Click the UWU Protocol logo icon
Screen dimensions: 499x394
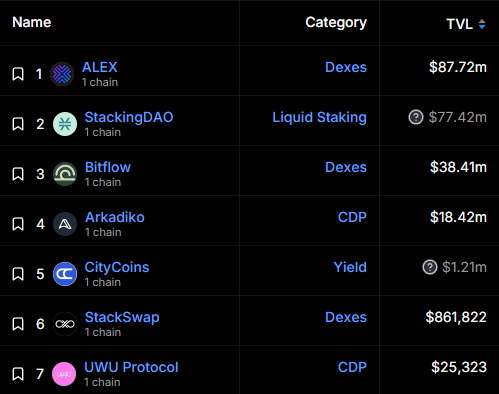[x=64, y=374]
